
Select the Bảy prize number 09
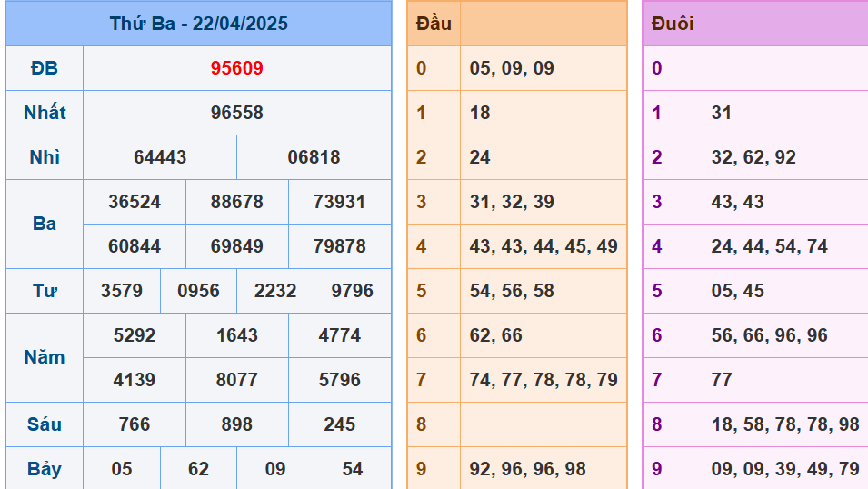[x=275, y=469]
